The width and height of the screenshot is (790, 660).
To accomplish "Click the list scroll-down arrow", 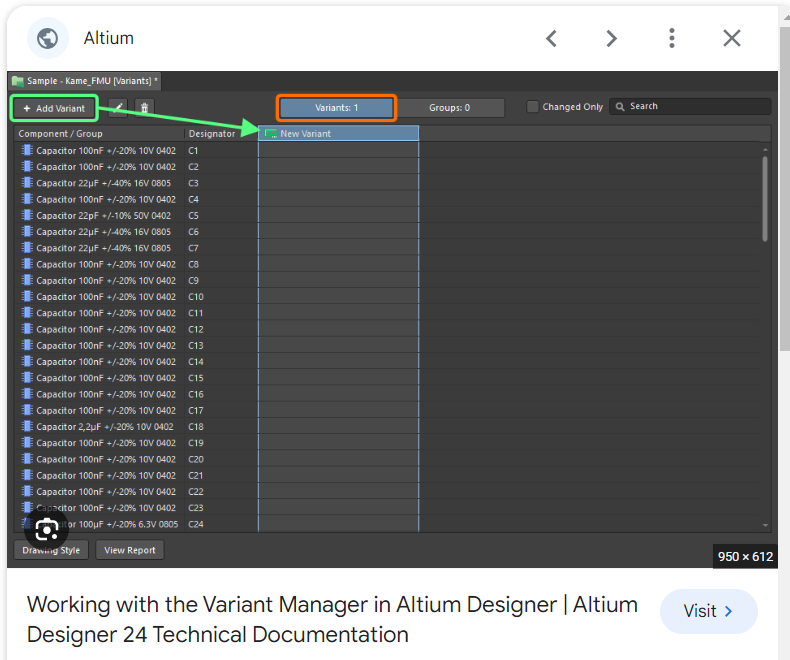I will tap(765, 525).
